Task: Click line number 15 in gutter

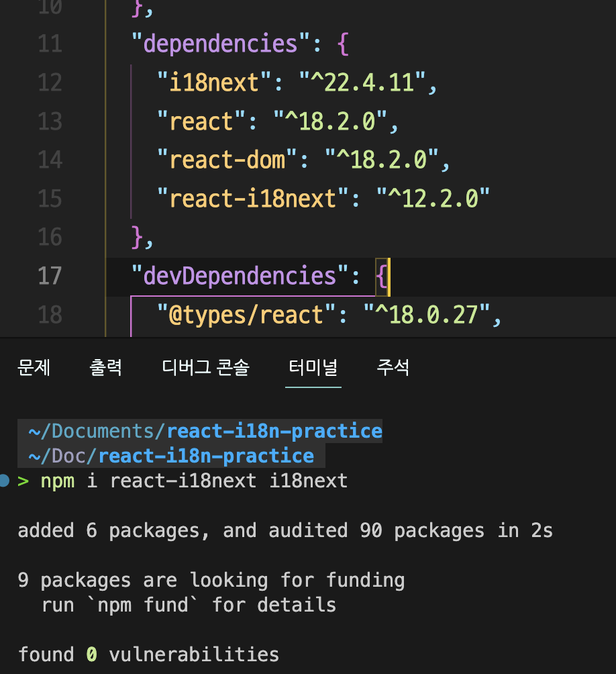Action: point(50,199)
